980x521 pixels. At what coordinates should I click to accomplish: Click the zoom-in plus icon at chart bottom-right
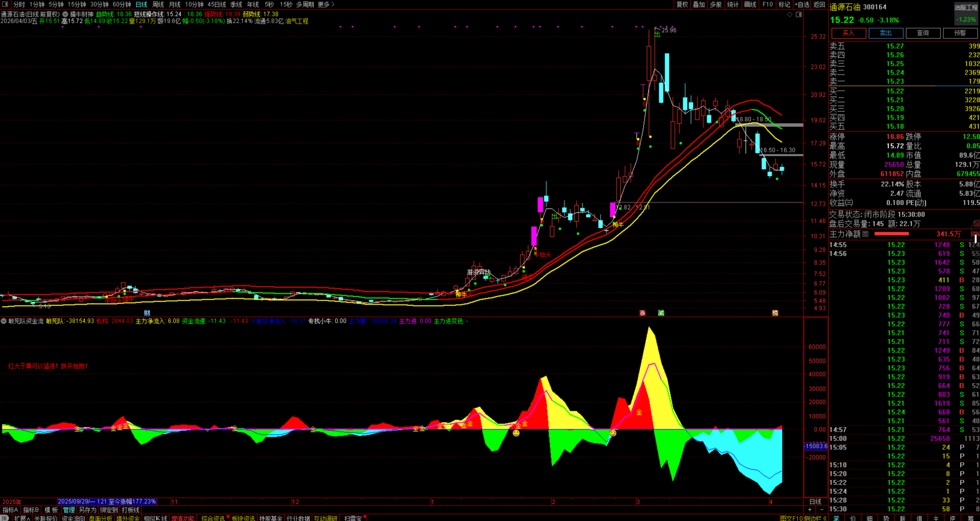coord(810,510)
